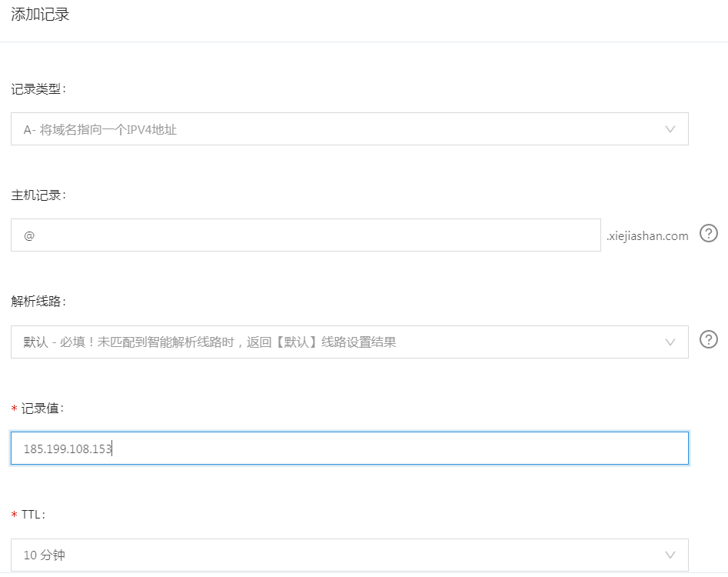This screenshot has width=728, height=577.
Task: Focus the 主机记录 host record input field
Action: [306, 235]
